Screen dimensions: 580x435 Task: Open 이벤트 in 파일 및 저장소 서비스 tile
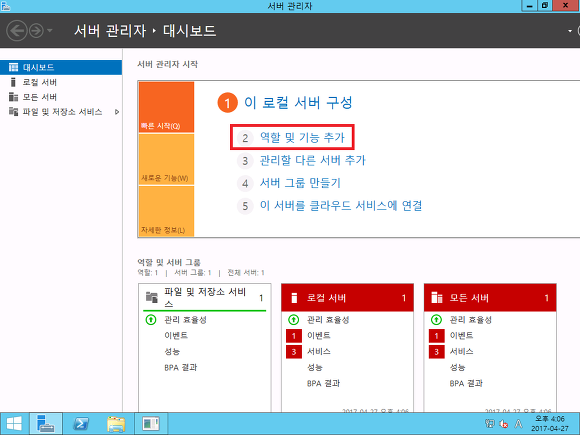click(x=176, y=335)
